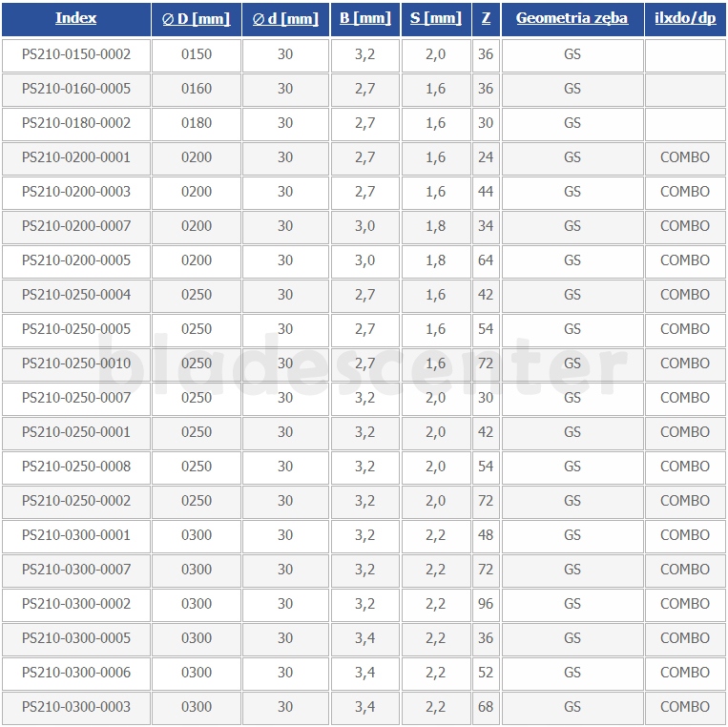728x727 pixels.
Task: Click Geometria zęba header link
Action: point(572,18)
